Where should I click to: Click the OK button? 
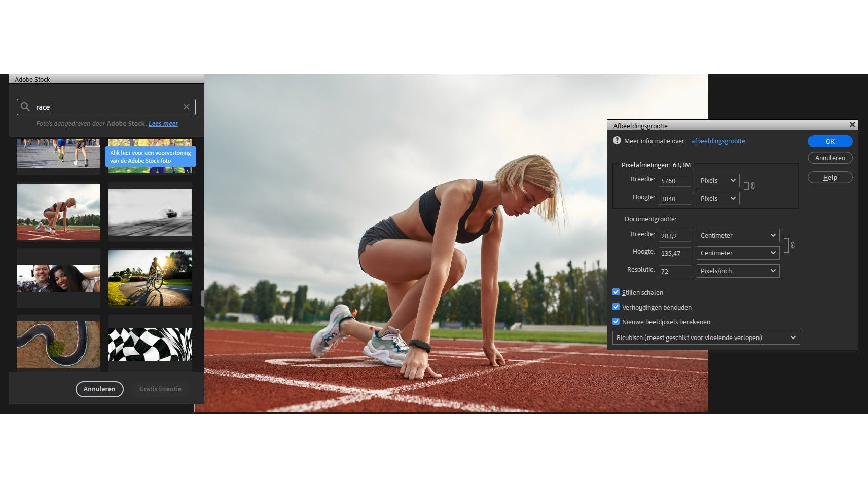tap(830, 141)
